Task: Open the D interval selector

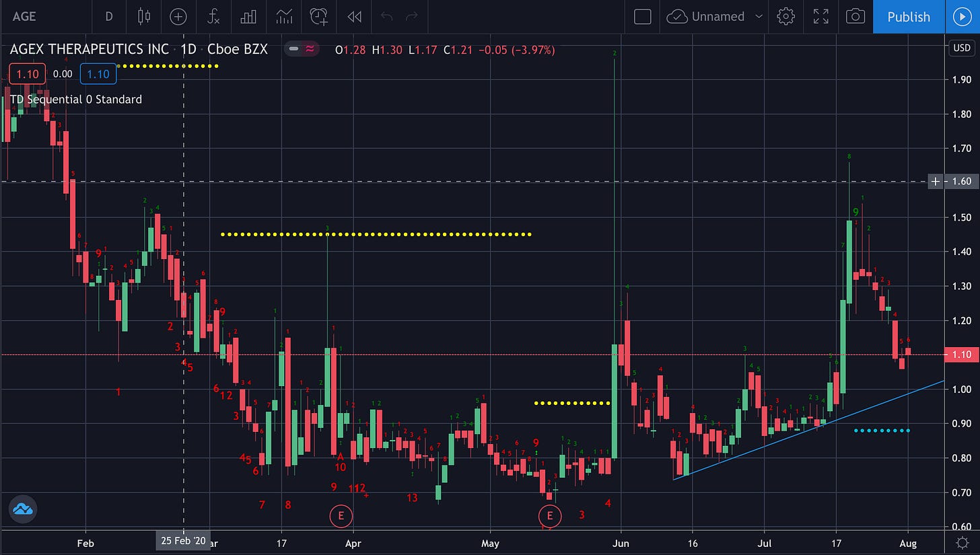Action: click(x=108, y=16)
